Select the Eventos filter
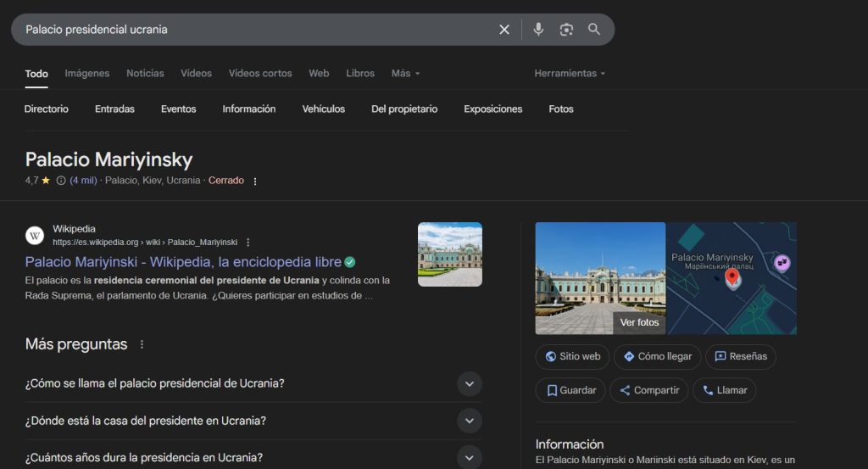Viewport: 868px width, 469px height. click(178, 109)
